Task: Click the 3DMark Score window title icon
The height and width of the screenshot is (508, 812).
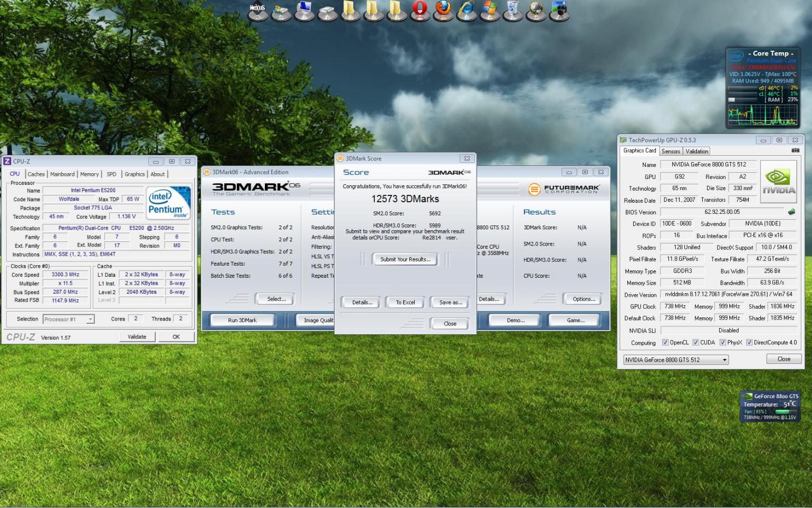Action: pyautogui.click(x=340, y=158)
